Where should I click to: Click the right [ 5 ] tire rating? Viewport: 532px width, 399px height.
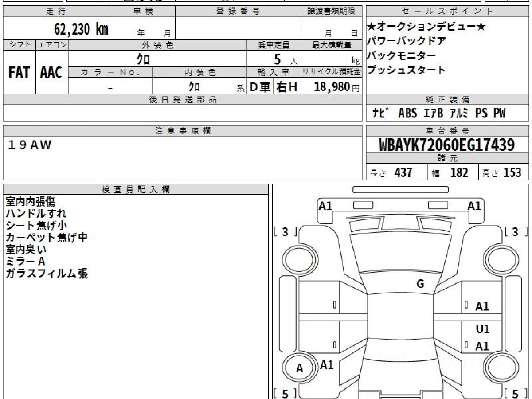[x=515, y=393]
